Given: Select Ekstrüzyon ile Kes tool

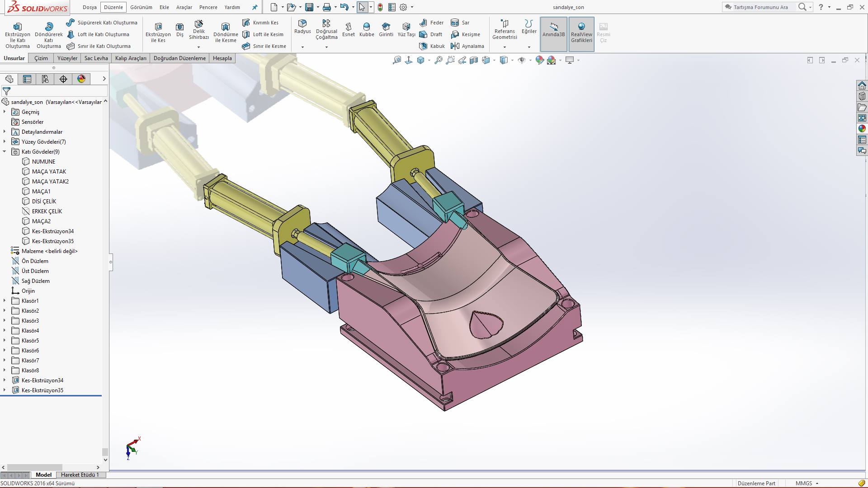Looking at the screenshot, I should tap(158, 33).
